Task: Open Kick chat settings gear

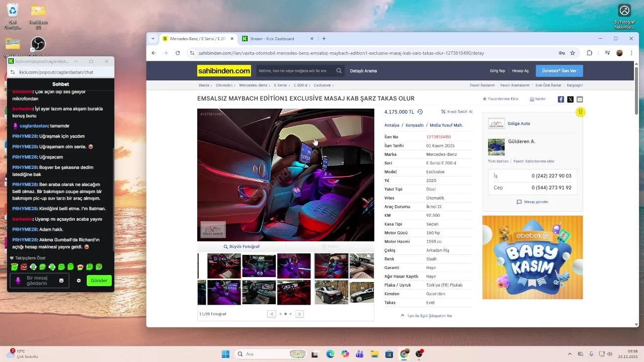Action: pos(78,281)
